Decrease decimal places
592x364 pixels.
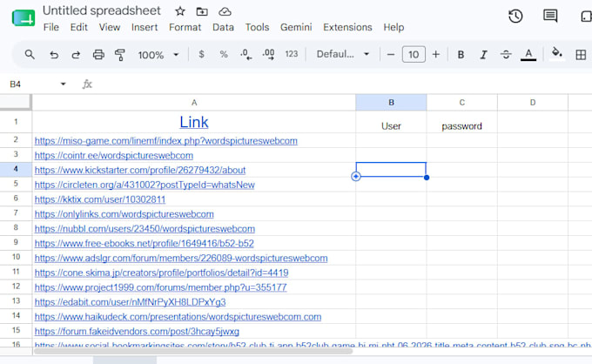tap(246, 54)
